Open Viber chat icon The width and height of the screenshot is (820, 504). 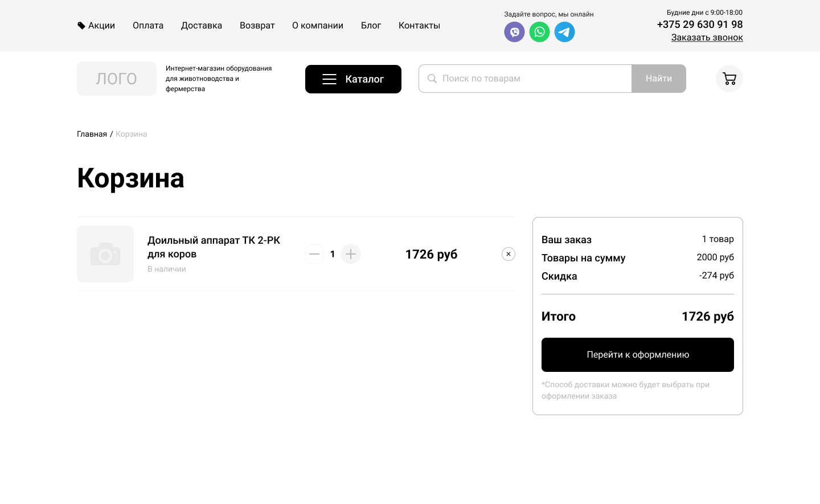coord(514,32)
